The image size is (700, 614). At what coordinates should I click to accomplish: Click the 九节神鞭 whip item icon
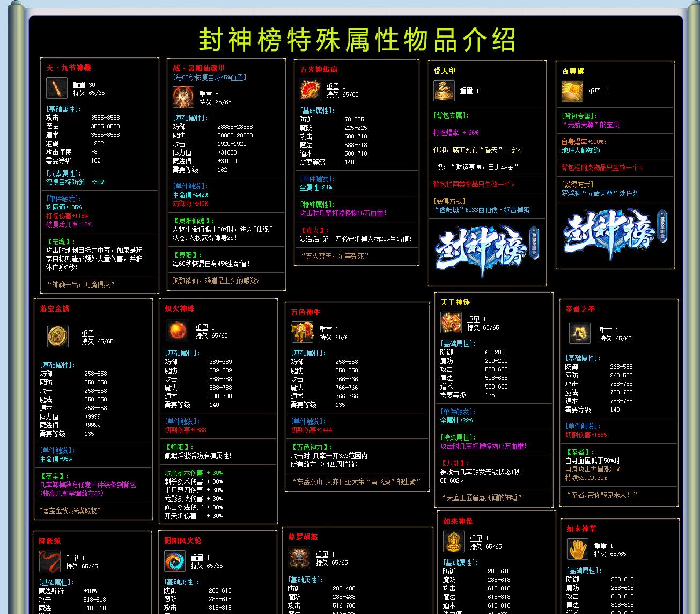(x=56, y=88)
